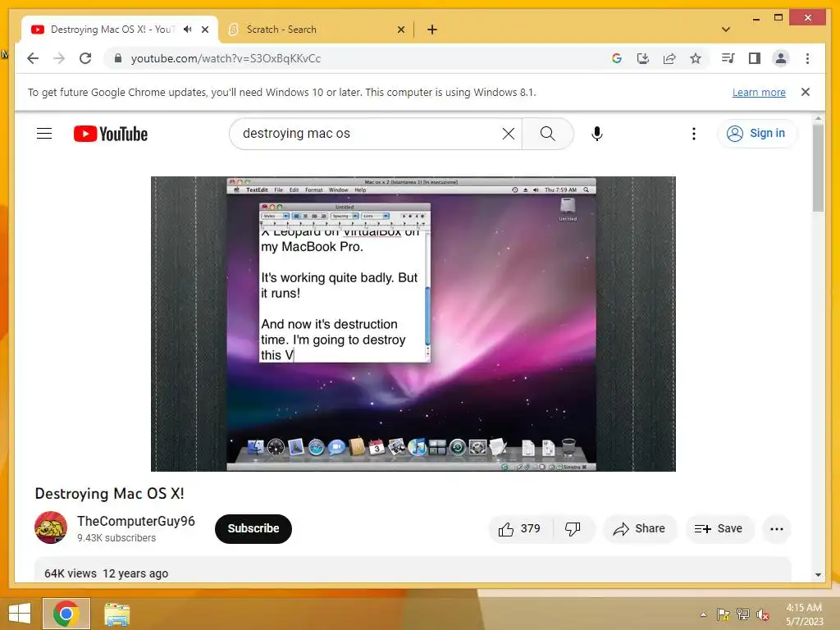The width and height of the screenshot is (840, 630).
Task: Open the muted volume tray icon
Action: [763, 614]
